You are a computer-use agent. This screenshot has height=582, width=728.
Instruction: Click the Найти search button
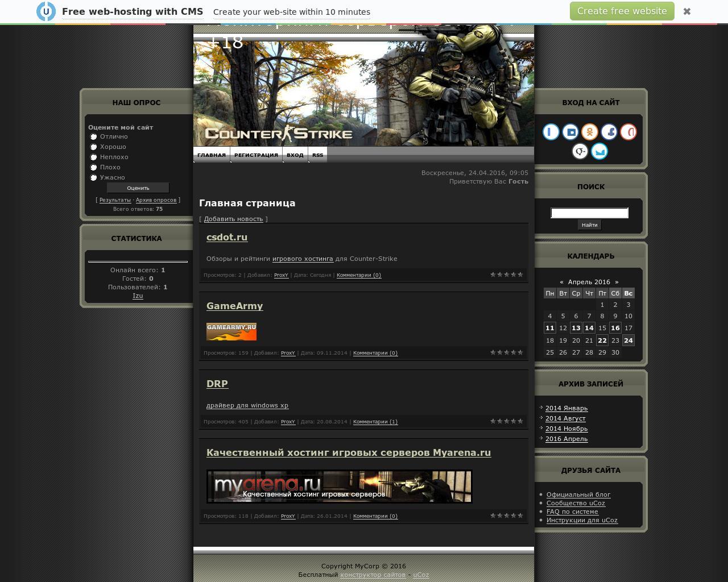tap(589, 225)
